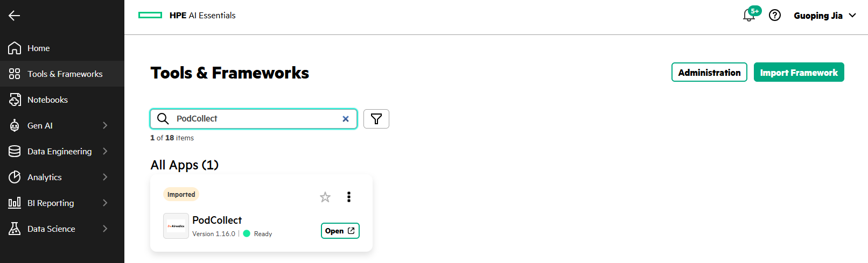Expand the Gen AI sidebar menu
This screenshot has height=263, width=868.
[62, 125]
